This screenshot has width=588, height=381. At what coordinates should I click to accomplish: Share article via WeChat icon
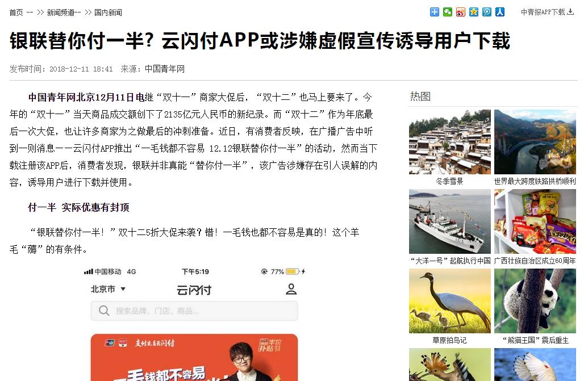click(447, 12)
